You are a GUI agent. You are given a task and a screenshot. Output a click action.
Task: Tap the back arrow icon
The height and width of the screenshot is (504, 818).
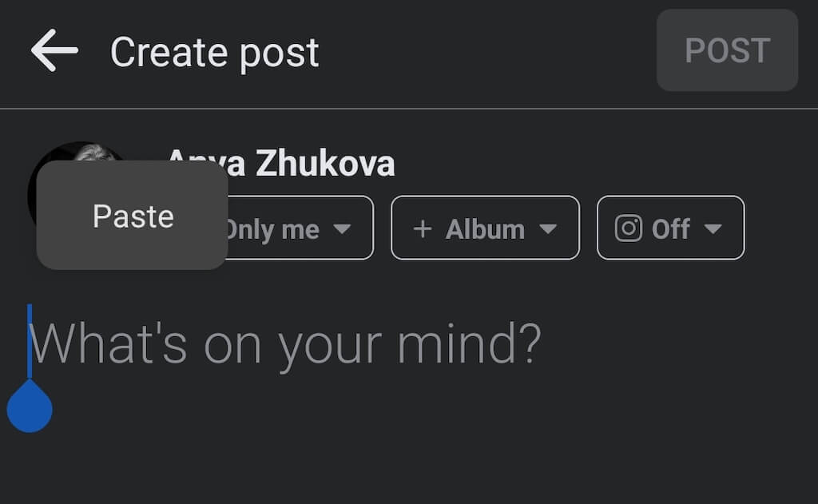point(54,51)
